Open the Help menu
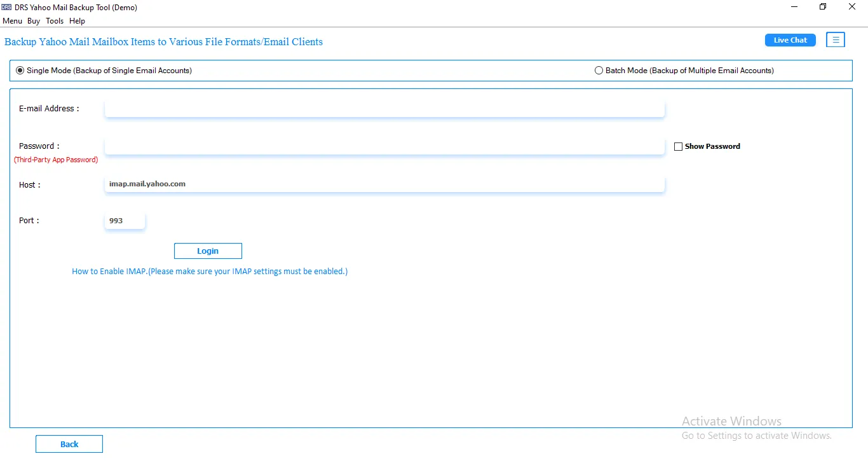 (77, 21)
